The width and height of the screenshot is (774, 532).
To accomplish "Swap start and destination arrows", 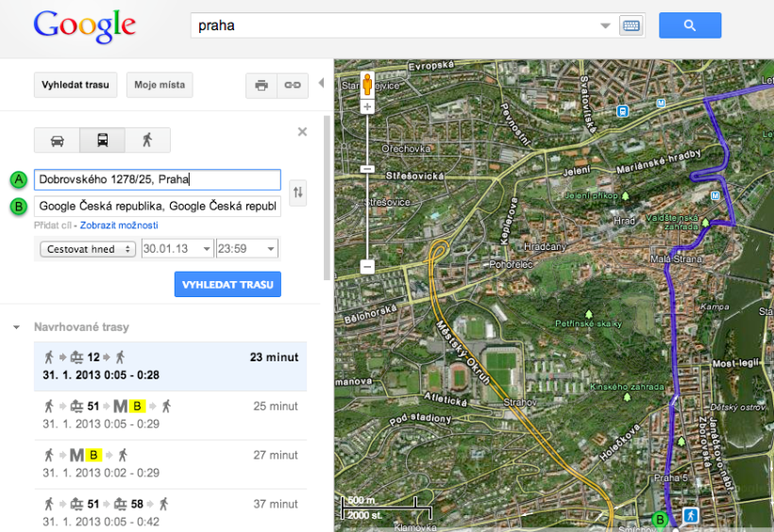I will 297,192.
